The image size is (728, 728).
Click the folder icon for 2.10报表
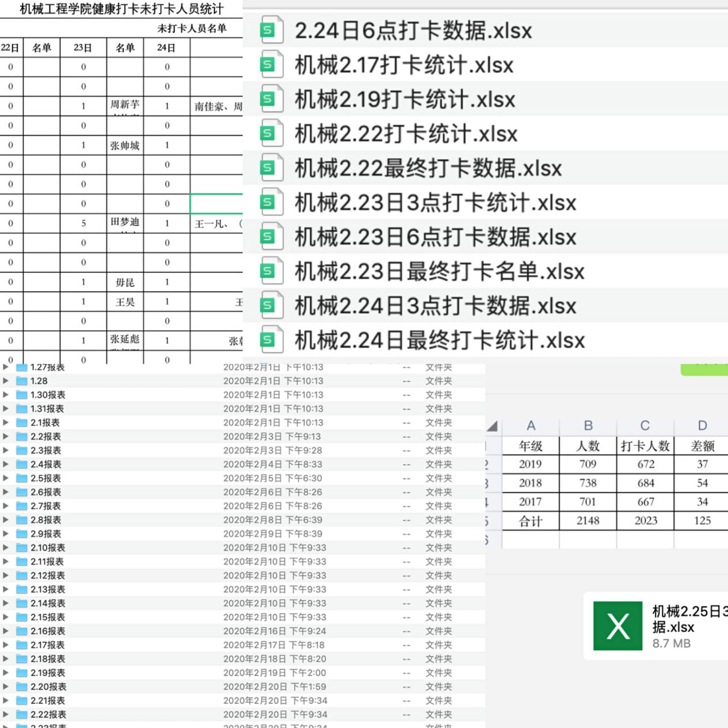coord(22,548)
